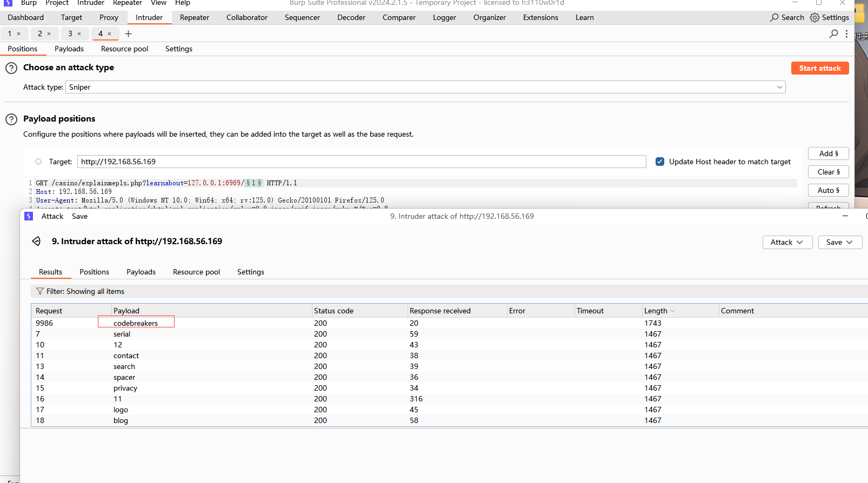
Task: Select the contact payload row
Action: (x=449, y=355)
